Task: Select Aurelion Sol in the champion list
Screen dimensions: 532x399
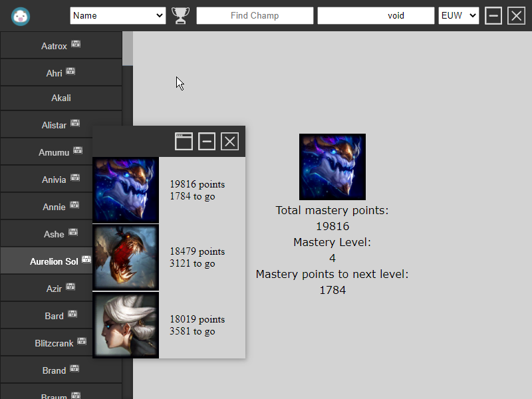Action: coord(47,261)
